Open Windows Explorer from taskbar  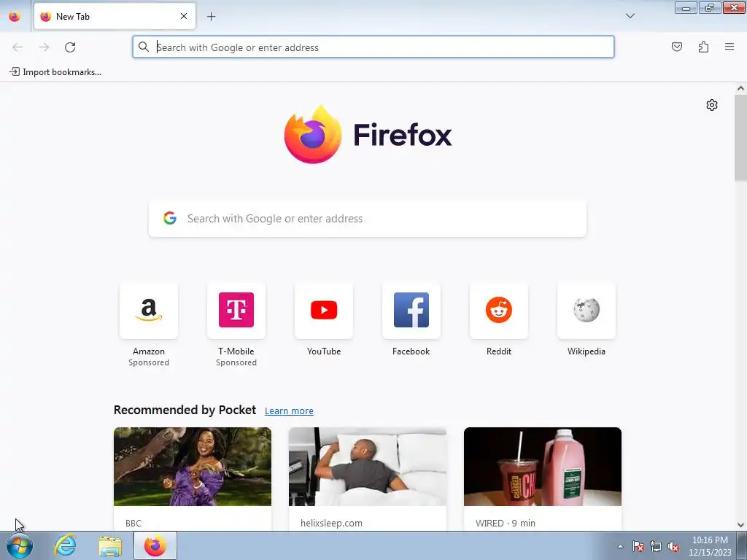[x=110, y=545]
